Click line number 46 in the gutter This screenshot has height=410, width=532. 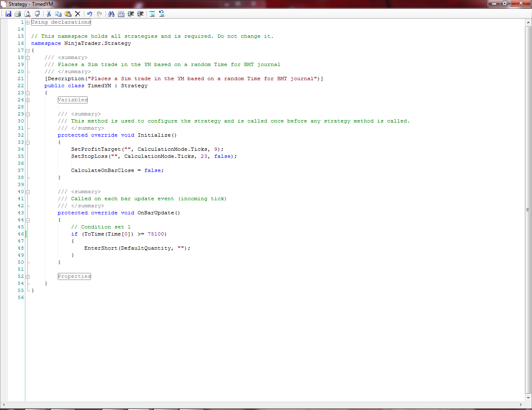[21, 234]
